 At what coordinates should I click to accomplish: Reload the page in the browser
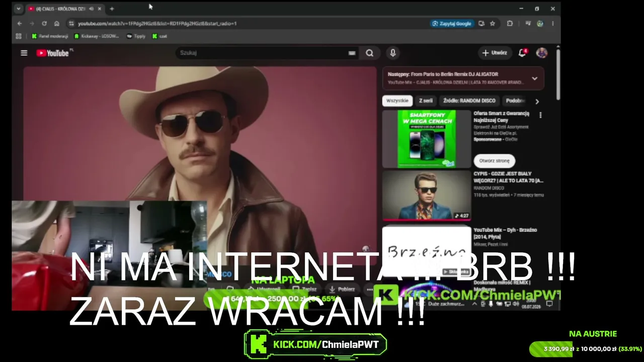click(x=44, y=24)
